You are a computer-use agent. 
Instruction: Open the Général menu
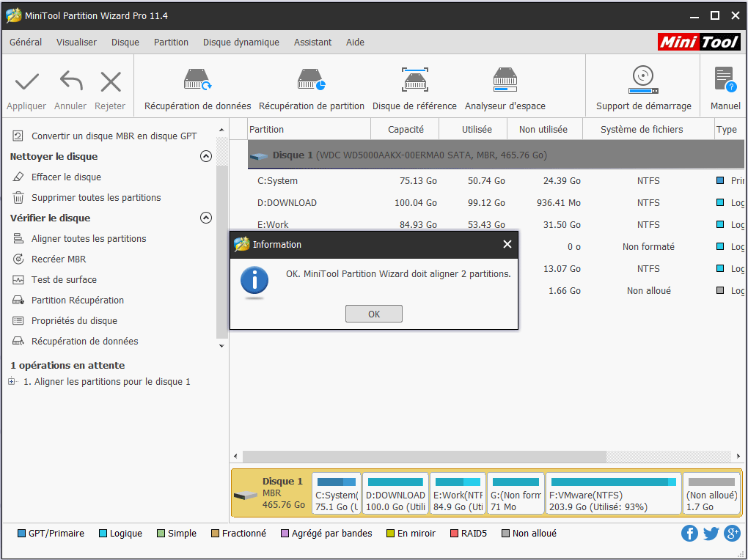pos(26,42)
